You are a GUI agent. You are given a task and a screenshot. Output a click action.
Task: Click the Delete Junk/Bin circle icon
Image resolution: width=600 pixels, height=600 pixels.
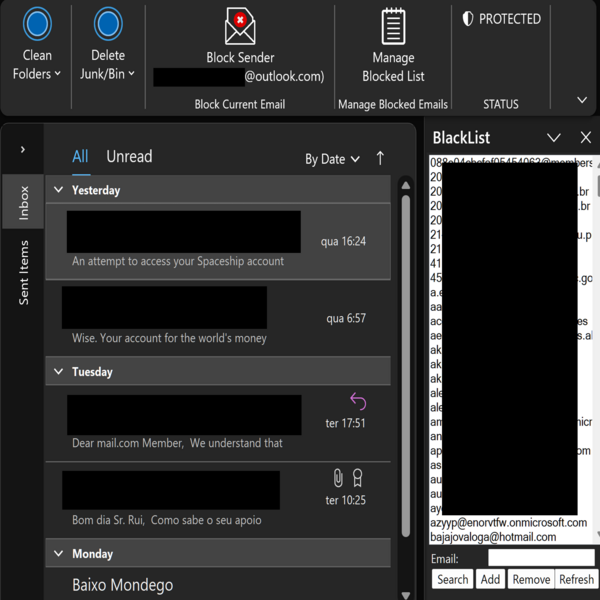click(x=108, y=24)
